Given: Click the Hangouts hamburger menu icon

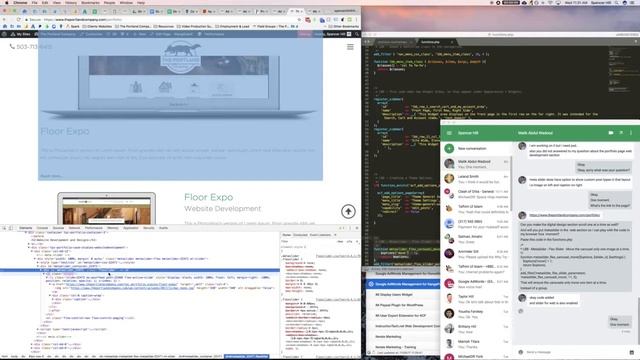Looking at the screenshot, I should [x=449, y=133].
